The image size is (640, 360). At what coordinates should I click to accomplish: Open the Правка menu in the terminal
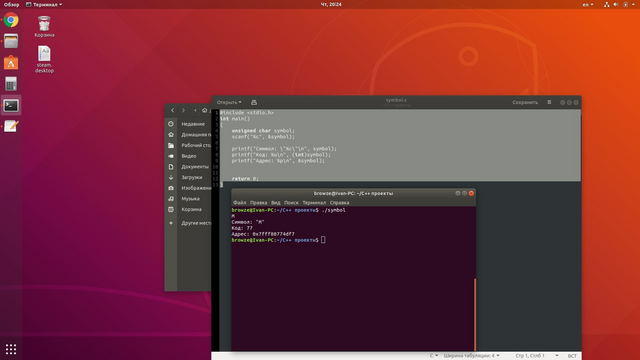coord(258,202)
